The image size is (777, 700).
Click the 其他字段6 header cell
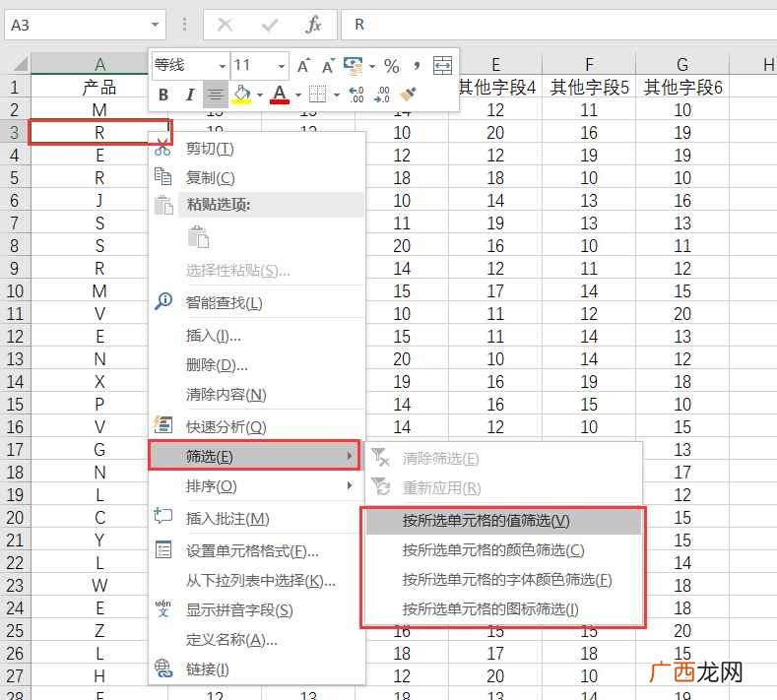pyautogui.click(x=682, y=88)
